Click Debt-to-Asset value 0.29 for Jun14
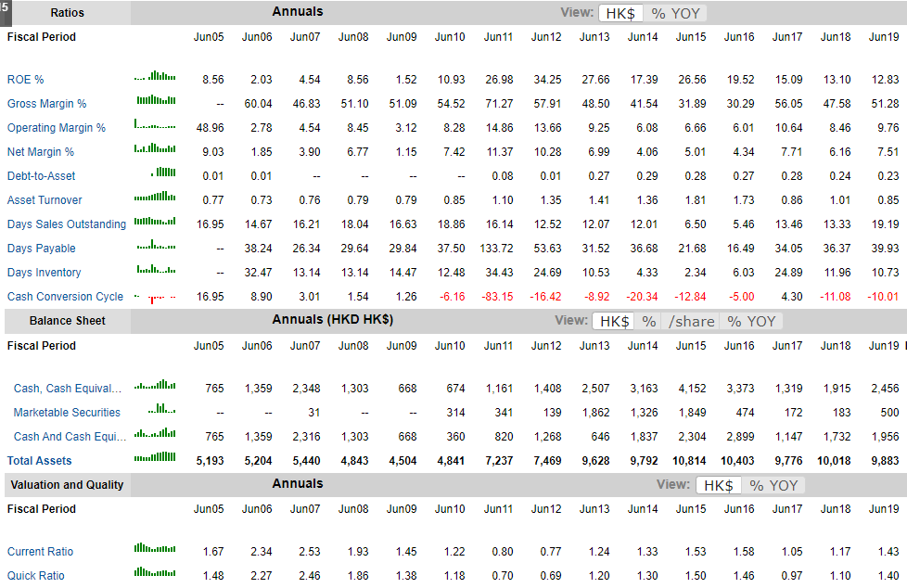907x588 pixels. [x=647, y=176]
